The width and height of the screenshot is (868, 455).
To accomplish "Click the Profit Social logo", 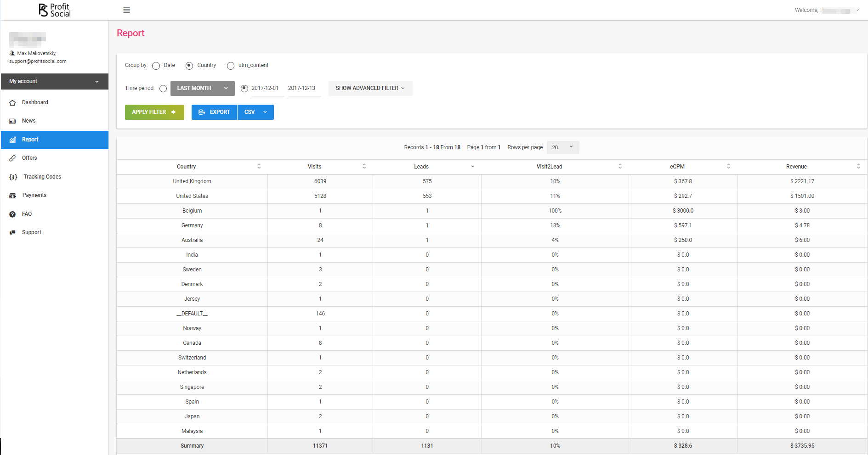I will [55, 10].
